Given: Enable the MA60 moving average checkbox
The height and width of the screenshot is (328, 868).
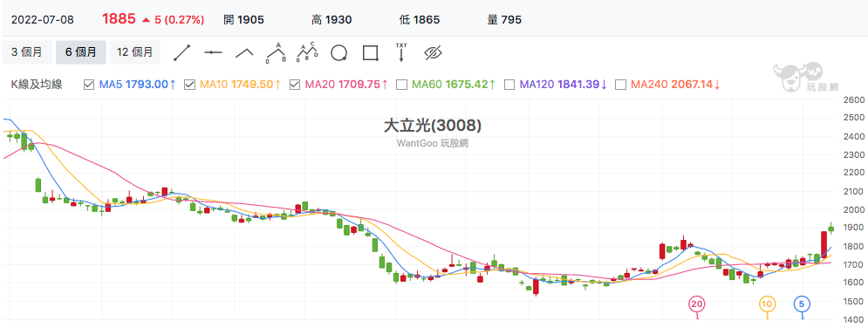Looking at the screenshot, I should 402,85.
